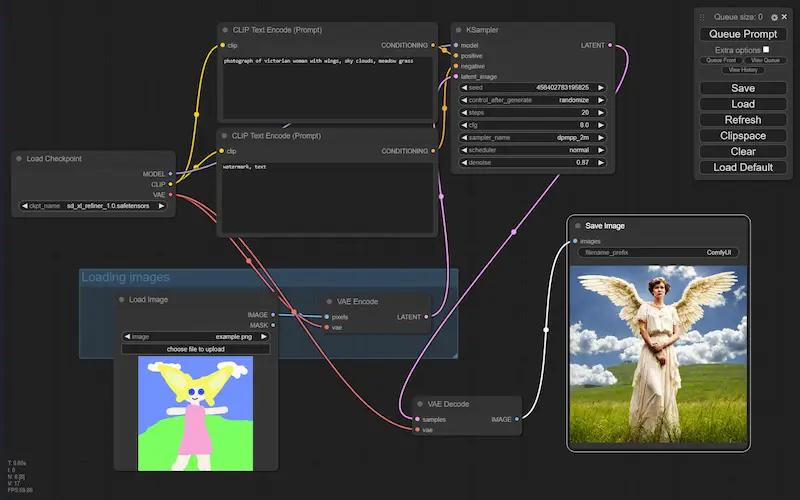This screenshot has width=800, height=500.
Task: Click the CLIP output port on Load Checkpoint
Action: click(170, 184)
